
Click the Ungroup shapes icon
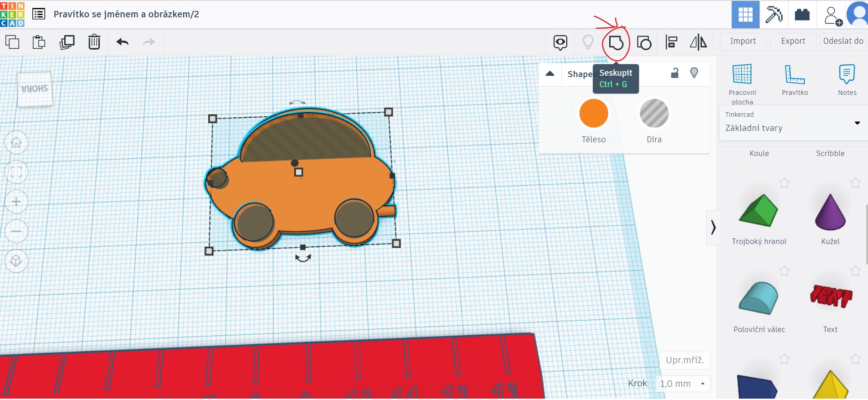point(644,43)
